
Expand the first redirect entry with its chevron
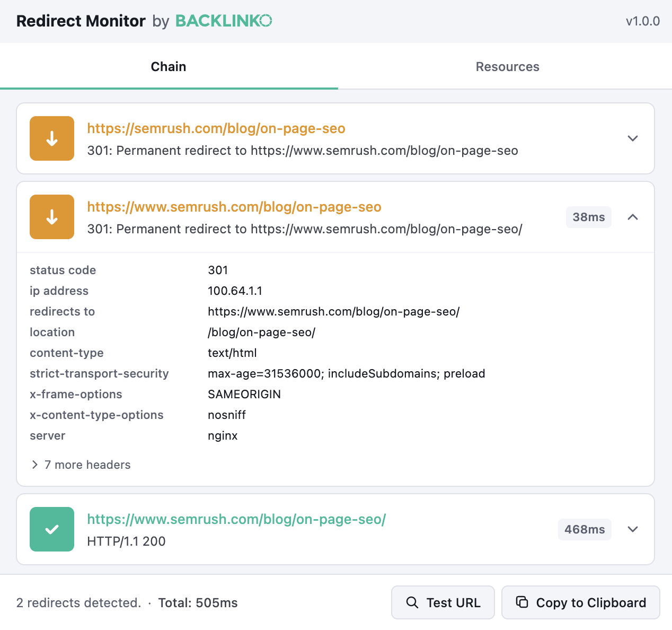coord(633,138)
